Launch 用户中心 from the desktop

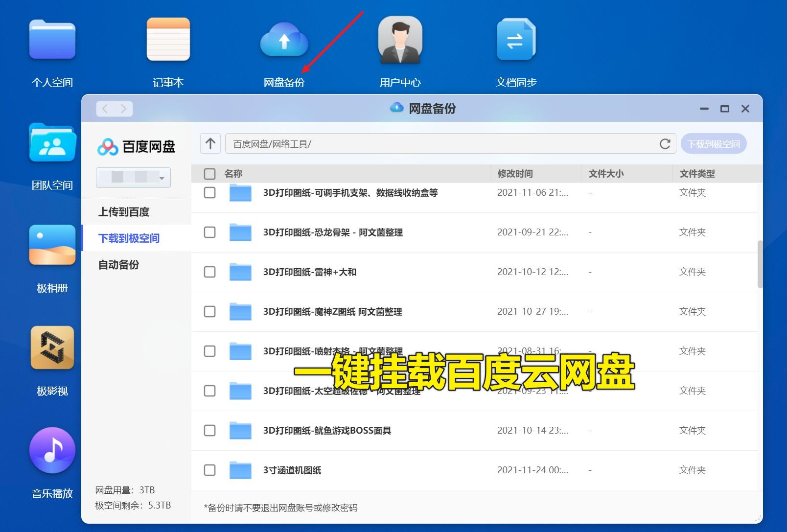(x=400, y=41)
